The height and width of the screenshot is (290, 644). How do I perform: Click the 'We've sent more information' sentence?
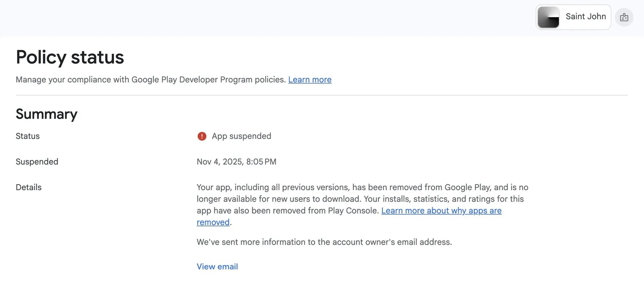(324, 242)
